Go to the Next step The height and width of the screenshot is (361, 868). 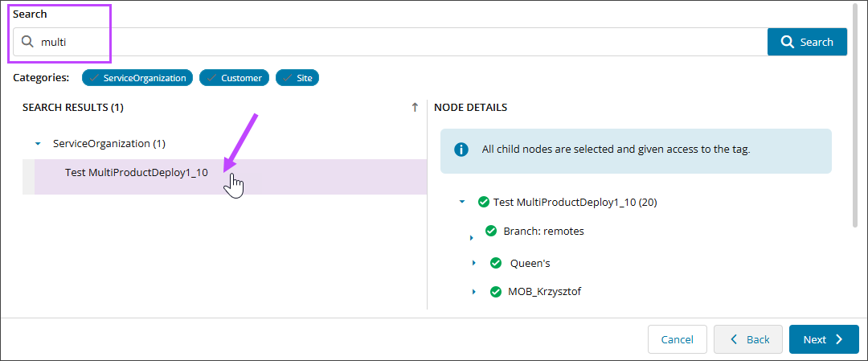823,339
